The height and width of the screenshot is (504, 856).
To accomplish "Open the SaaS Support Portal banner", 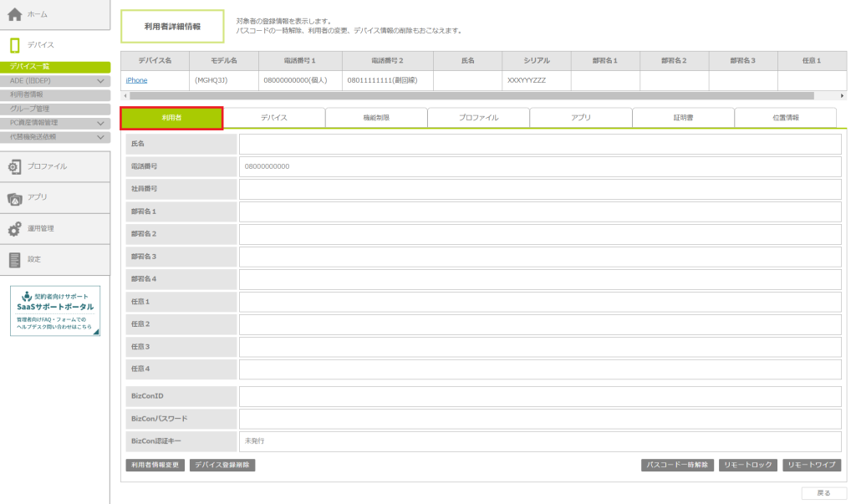I will click(x=55, y=311).
